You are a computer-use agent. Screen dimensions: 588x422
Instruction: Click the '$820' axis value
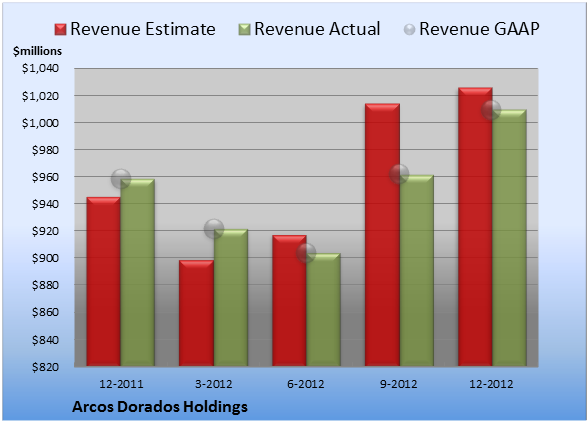(x=45, y=367)
